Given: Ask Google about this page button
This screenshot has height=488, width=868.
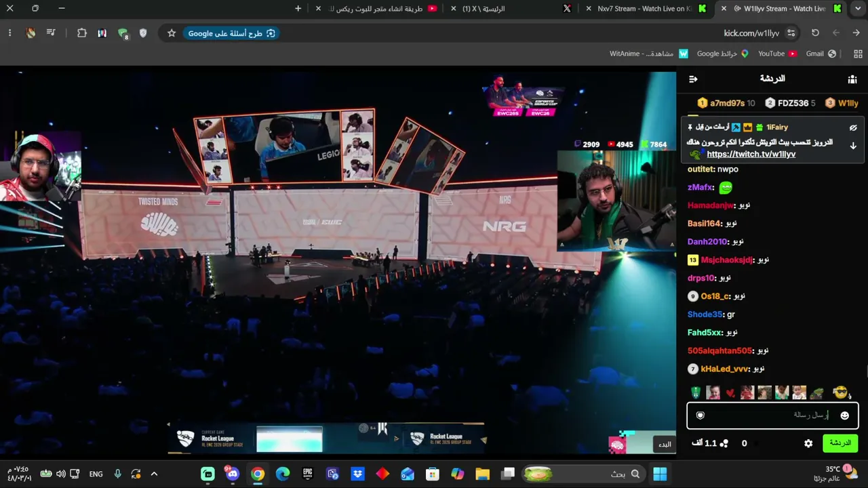Looking at the screenshot, I should [x=231, y=33].
